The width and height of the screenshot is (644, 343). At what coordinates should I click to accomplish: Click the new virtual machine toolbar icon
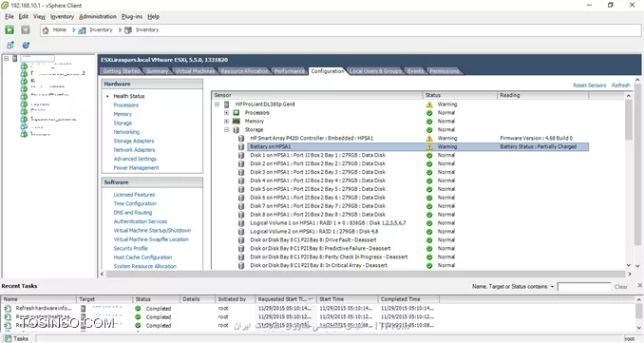(10, 46)
